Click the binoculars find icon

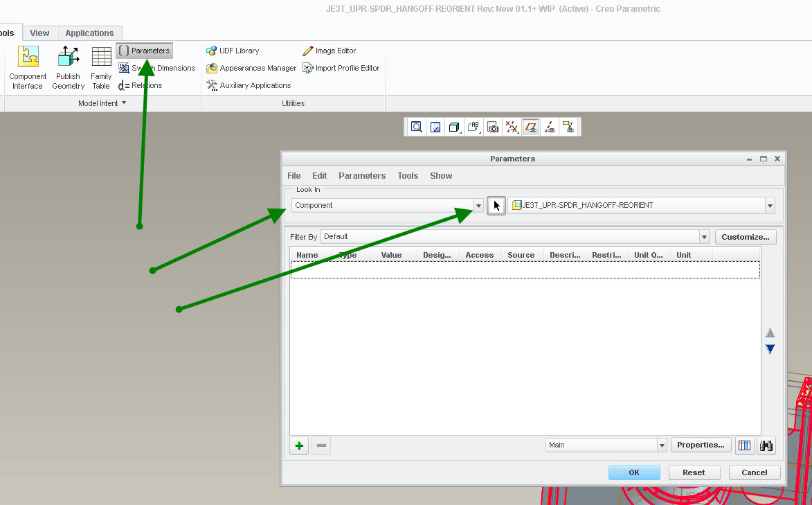(766, 445)
